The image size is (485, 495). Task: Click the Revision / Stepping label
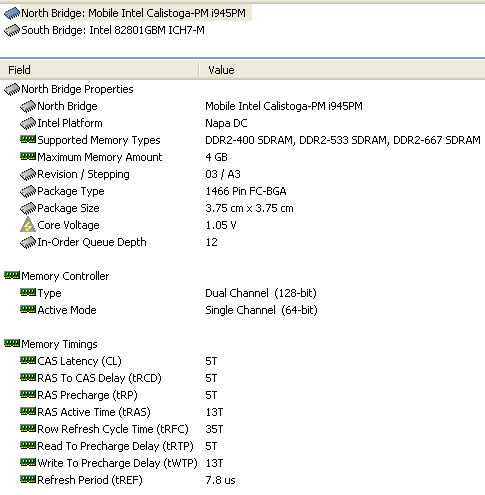(x=83, y=174)
